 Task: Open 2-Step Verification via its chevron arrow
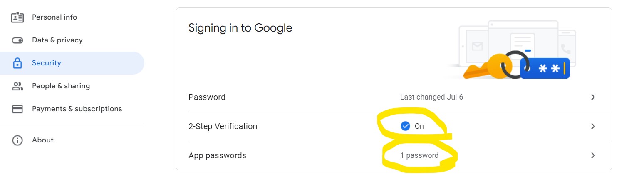593,126
